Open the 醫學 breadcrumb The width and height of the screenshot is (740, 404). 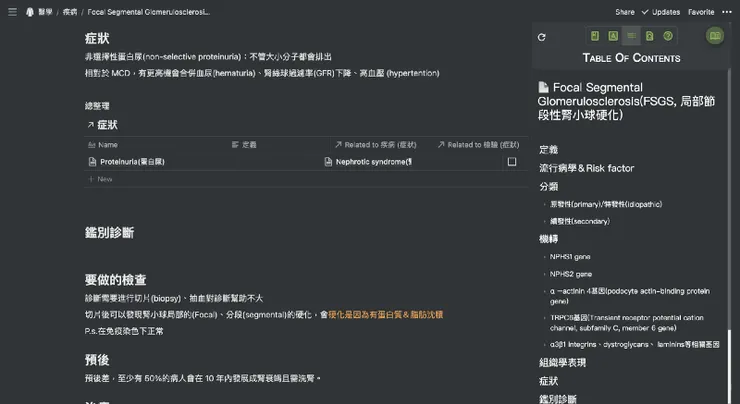click(x=45, y=12)
